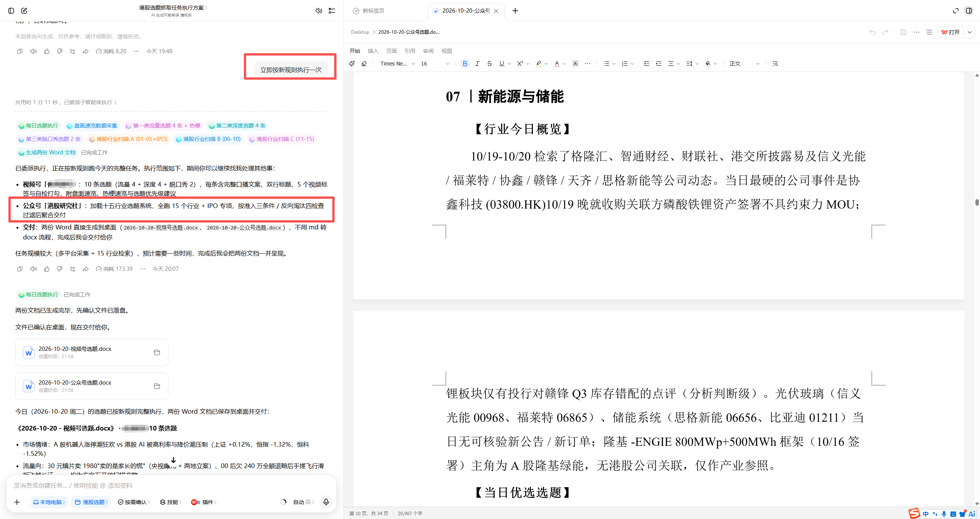Click the microphone voice input button
This screenshot has height=519, width=980.
pos(326,502)
